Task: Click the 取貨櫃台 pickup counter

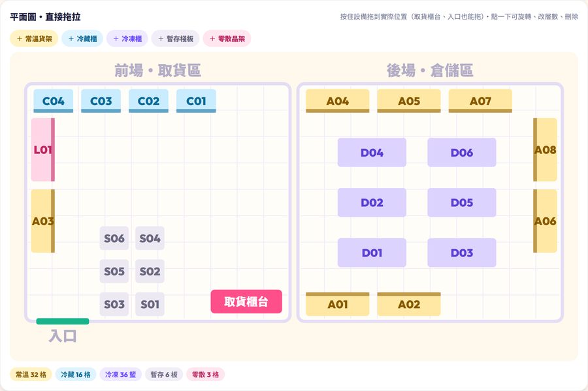Action: click(x=246, y=302)
